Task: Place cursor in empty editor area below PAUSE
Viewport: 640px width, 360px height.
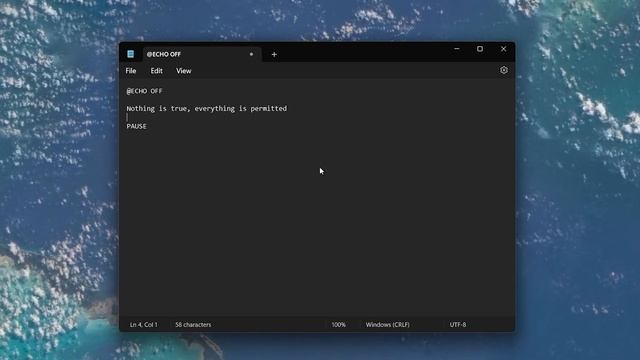Action: click(x=317, y=224)
